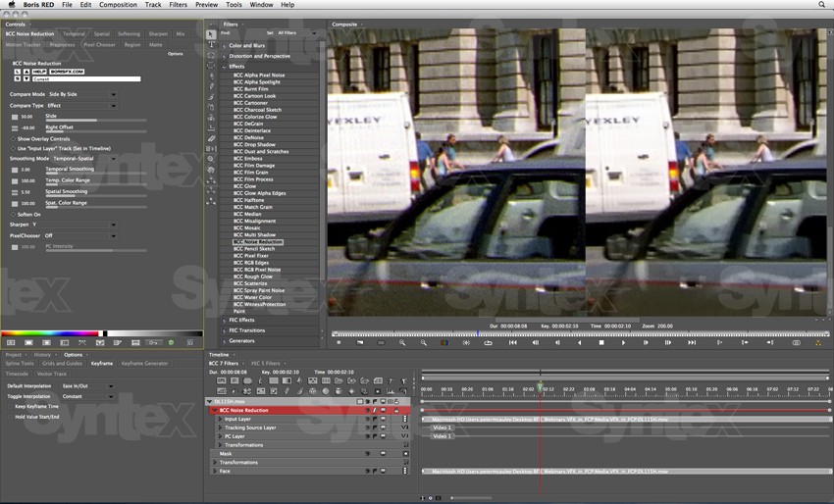This screenshot has width=834, height=504.
Task: Select the Text tool in the toolbar
Action: [x=212, y=45]
